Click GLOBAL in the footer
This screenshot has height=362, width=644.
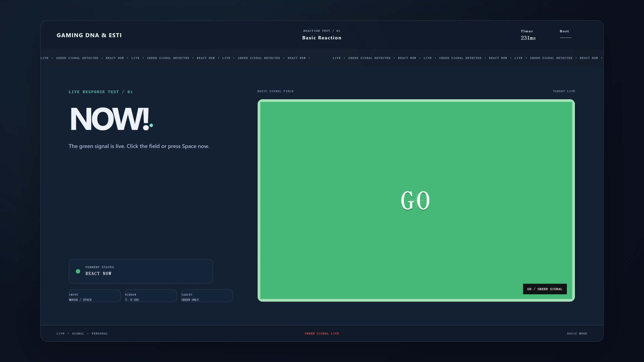[x=78, y=334]
